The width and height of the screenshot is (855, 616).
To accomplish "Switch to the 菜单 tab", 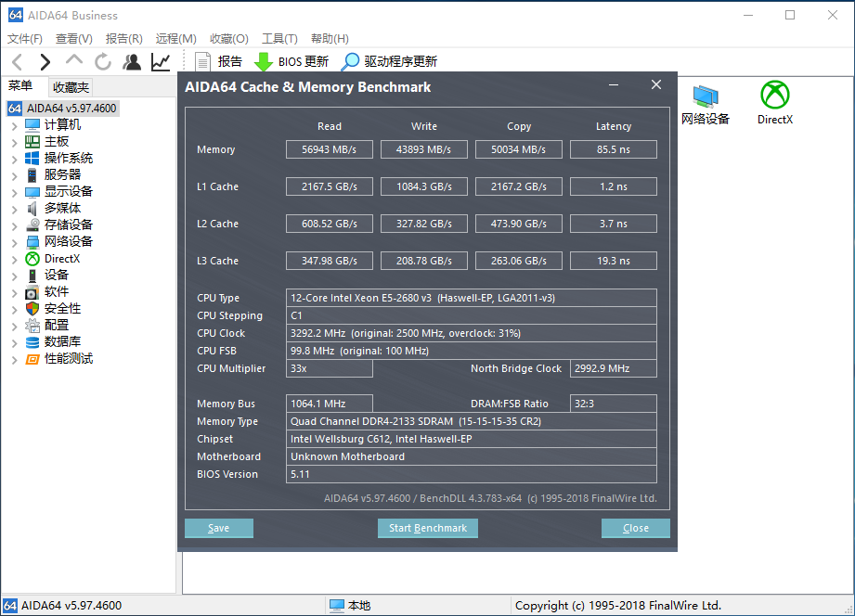I will [x=20, y=85].
